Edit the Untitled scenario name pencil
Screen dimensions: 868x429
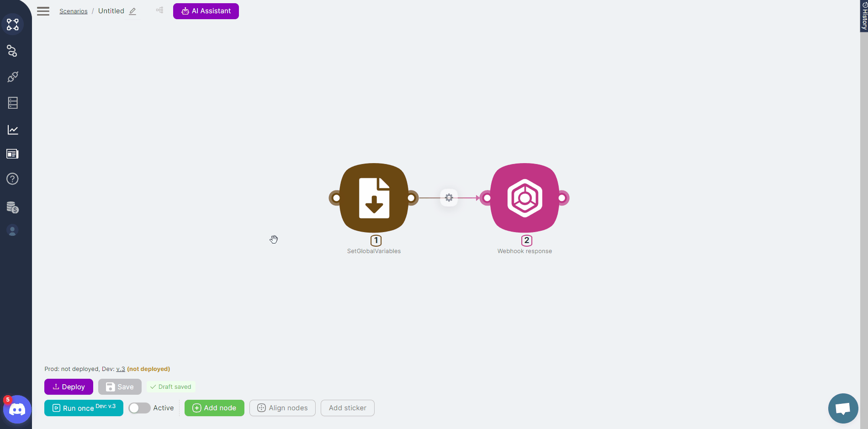(x=132, y=11)
